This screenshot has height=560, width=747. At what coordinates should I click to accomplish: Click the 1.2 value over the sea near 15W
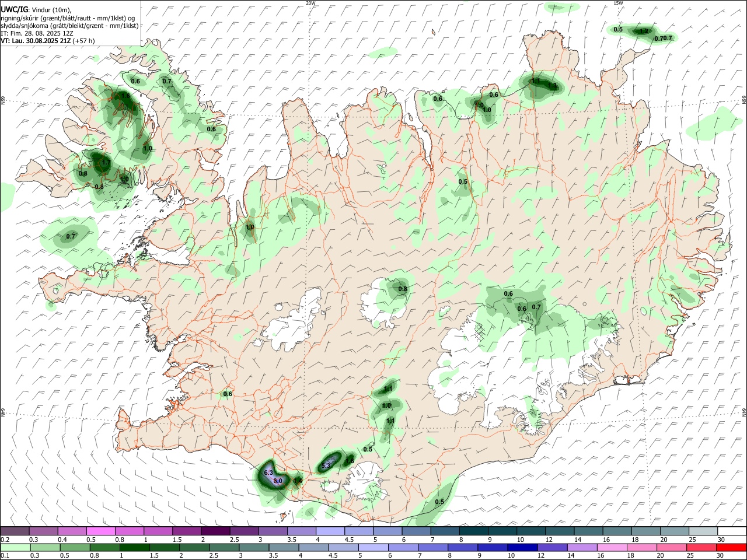pos(644,31)
